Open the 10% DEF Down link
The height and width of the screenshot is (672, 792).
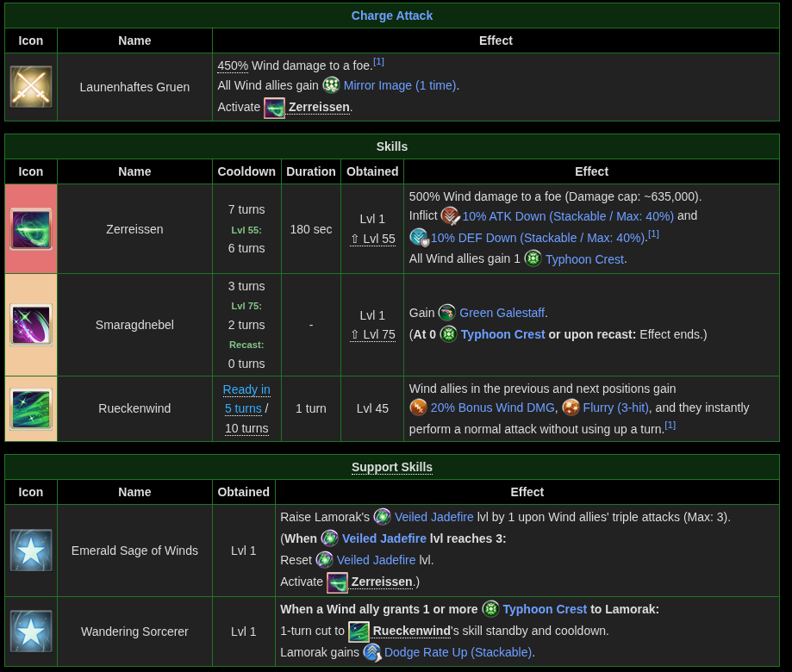[x=538, y=238]
